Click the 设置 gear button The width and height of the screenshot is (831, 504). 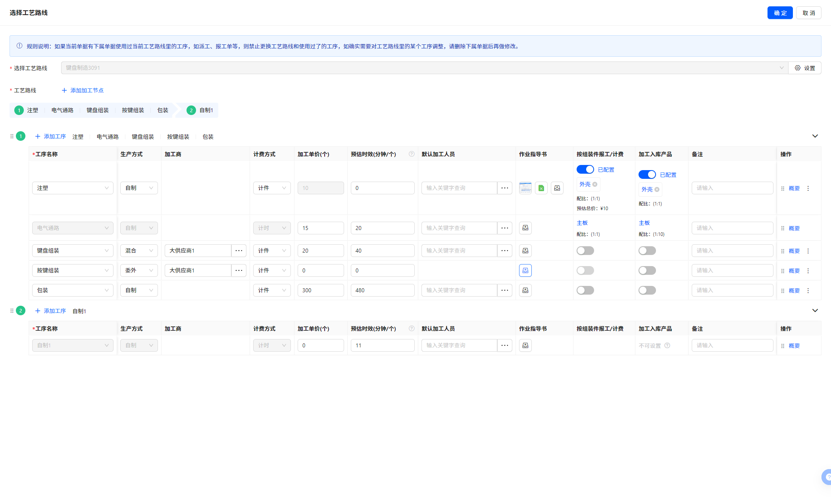point(804,68)
